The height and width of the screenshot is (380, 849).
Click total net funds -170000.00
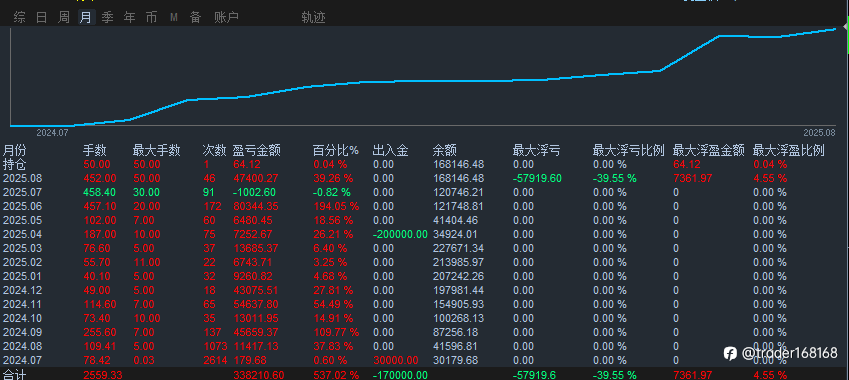pos(400,375)
